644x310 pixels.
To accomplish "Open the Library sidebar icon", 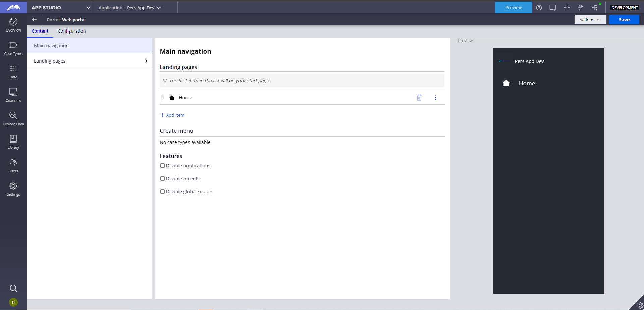I will pyautogui.click(x=13, y=142).
